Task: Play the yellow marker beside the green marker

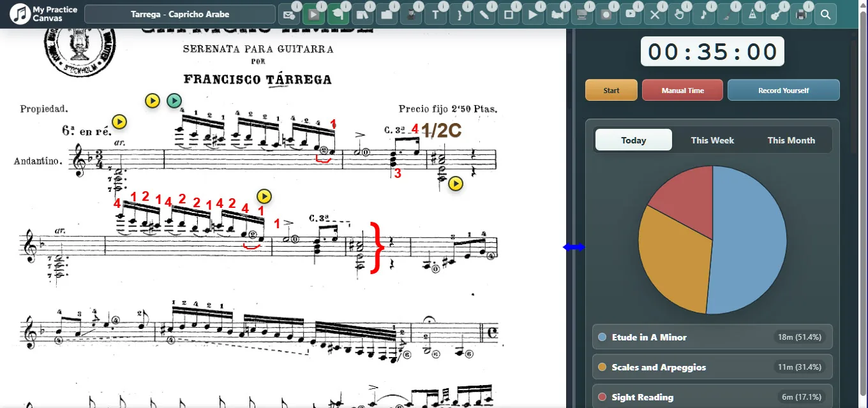Action: click(152, 100)
